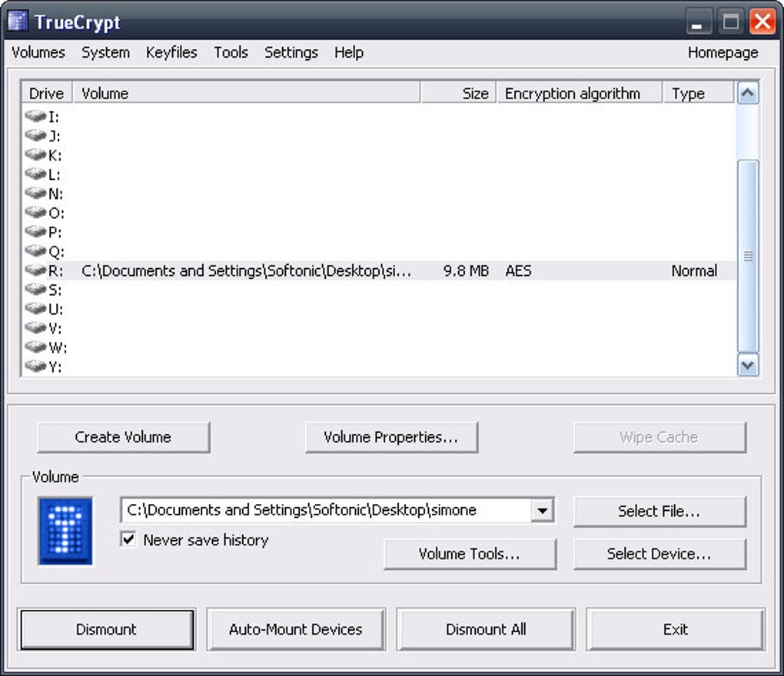Click the volume path 'C:\Documents and Settings\Softonic\Desktop\si...'

[246, 271]
